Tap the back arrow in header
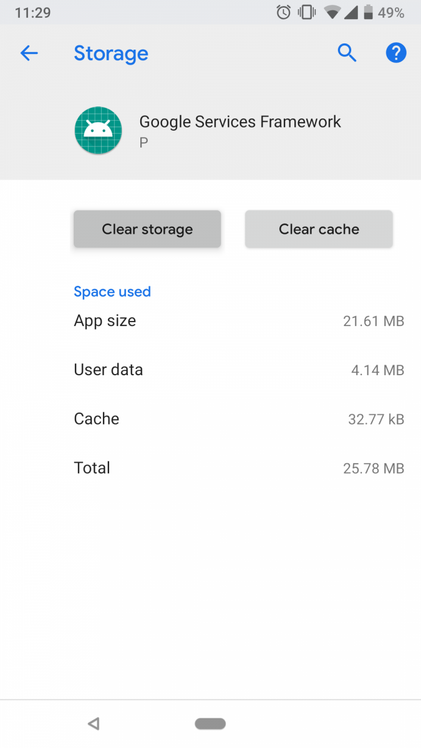 click(x=29, y=53)
